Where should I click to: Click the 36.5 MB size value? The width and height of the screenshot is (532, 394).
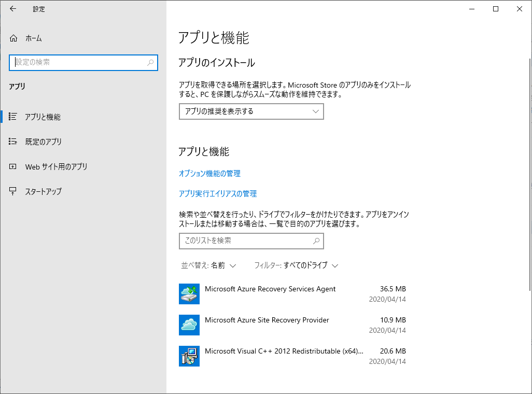[393, 289]
